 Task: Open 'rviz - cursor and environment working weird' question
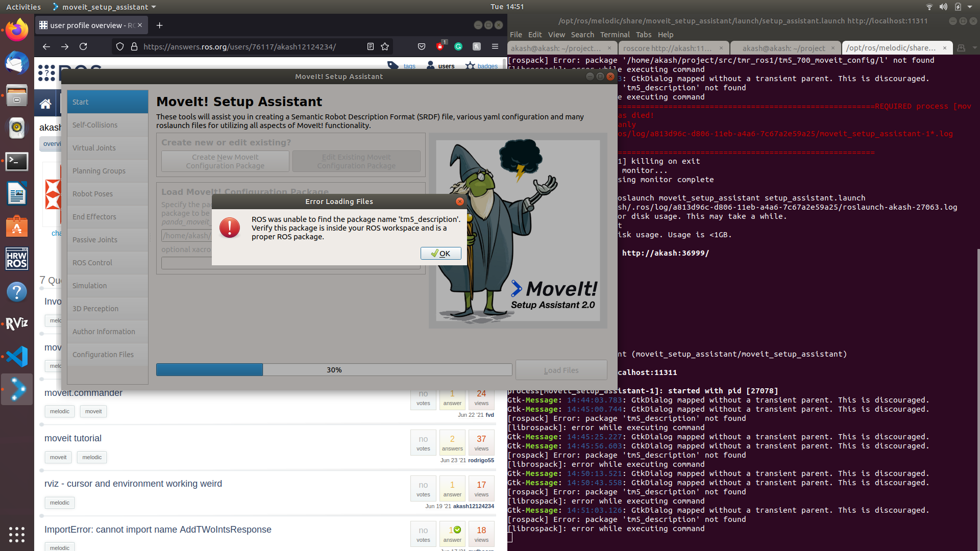[x=133, y=484]
